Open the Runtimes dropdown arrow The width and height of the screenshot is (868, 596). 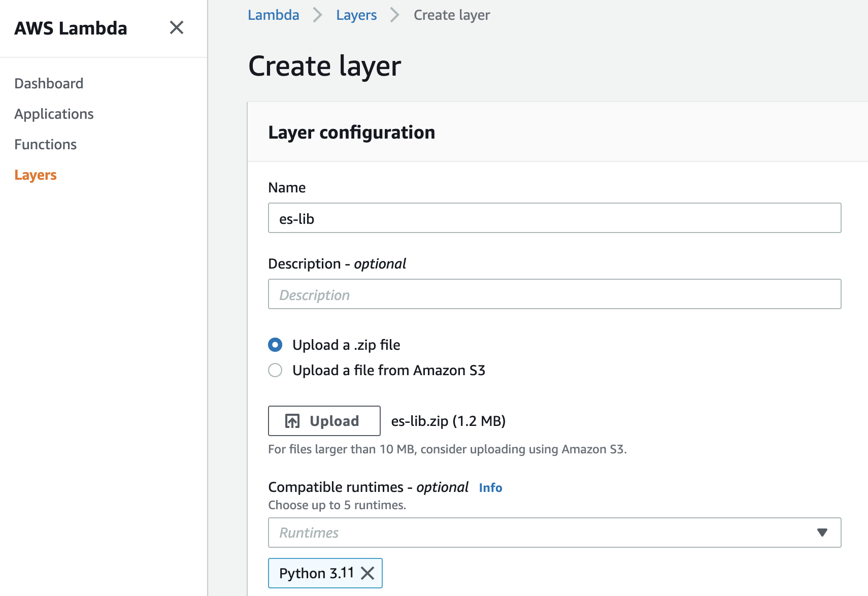tap(822, 533)
